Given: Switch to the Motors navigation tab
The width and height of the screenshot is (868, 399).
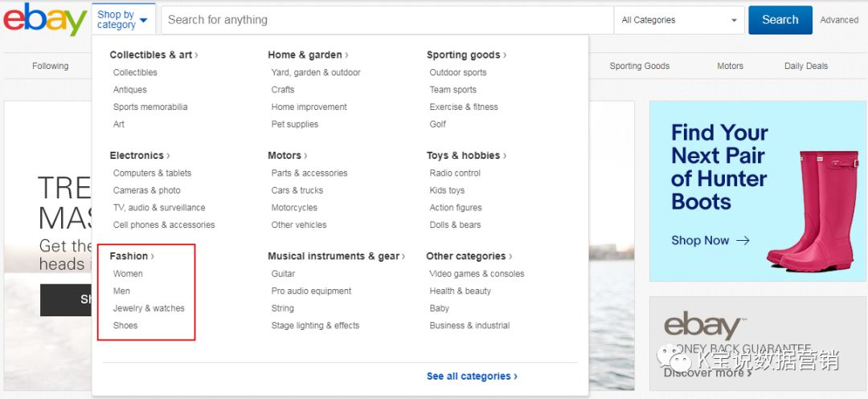Looking at the screenshot, I should click(x=730, y=66).
